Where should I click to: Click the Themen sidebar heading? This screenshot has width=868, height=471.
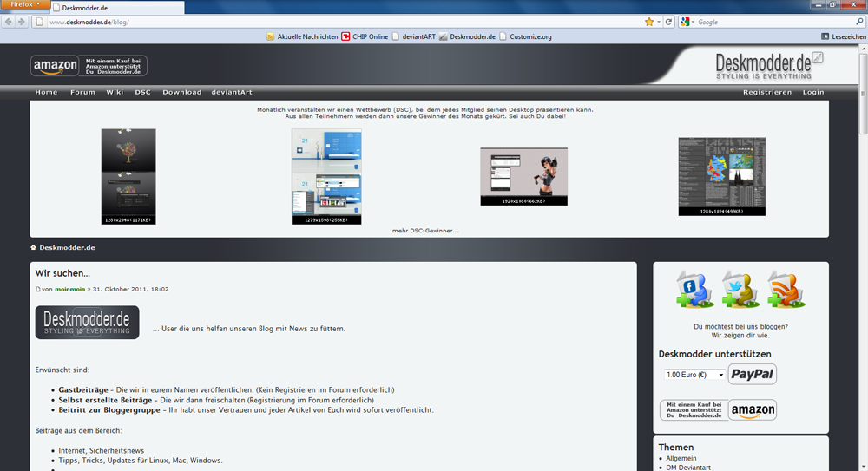click(676, 448)
